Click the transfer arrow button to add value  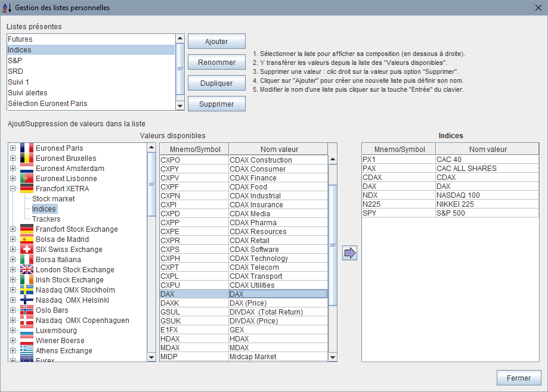tap(349, 253)
